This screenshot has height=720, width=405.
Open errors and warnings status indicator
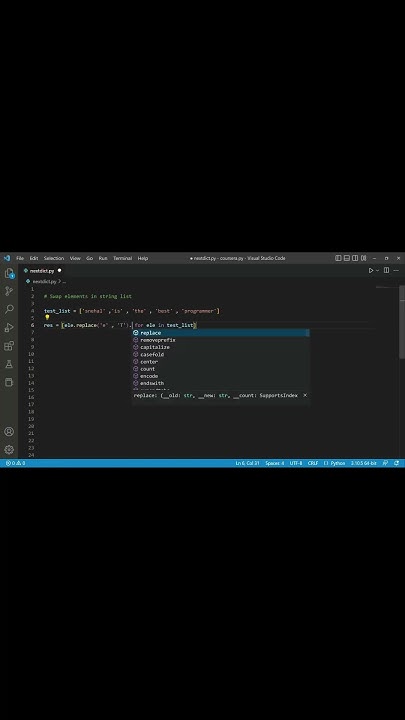click(15, 463)
